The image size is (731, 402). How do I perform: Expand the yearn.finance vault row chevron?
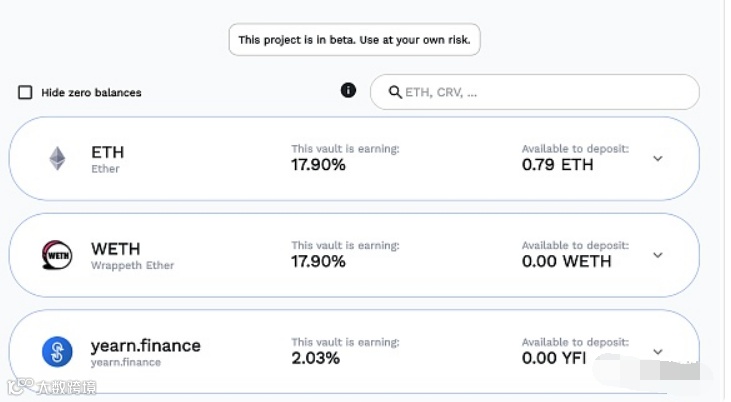pos(657,351)
